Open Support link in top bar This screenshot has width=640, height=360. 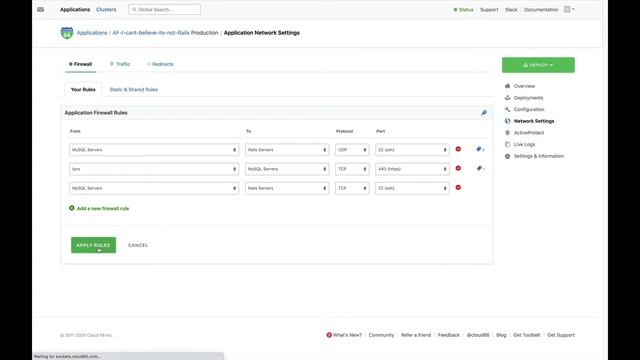pos(489,9)
